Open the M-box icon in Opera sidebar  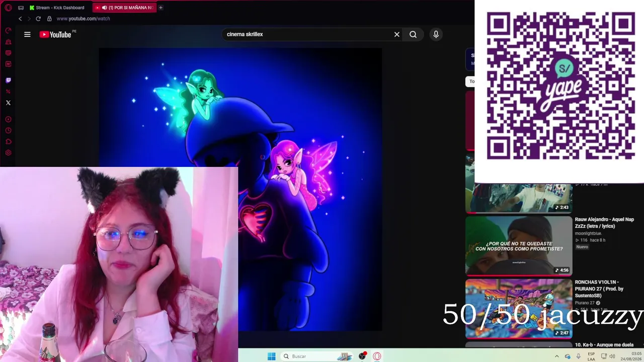[8, 64]
